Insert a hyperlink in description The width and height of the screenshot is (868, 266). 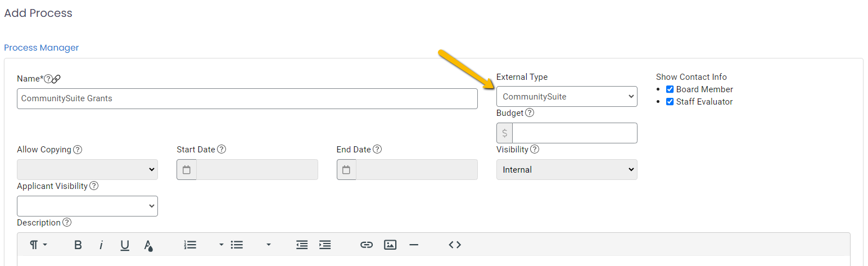[367, 245]
